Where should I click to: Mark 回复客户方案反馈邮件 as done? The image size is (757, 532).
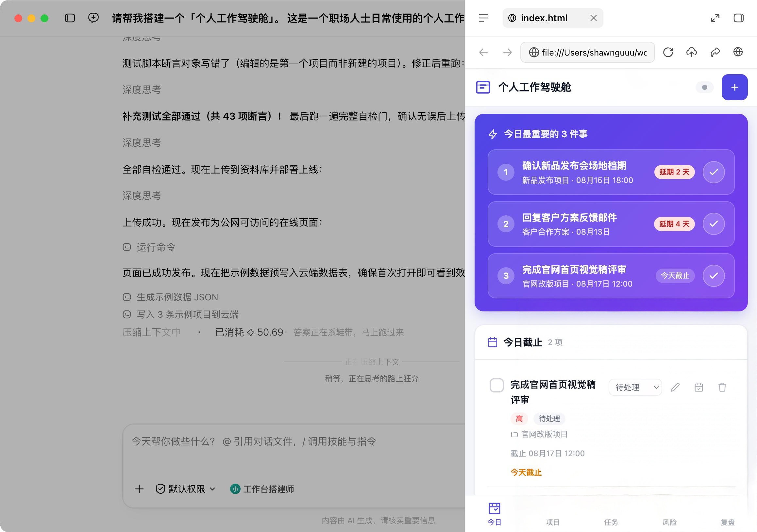tap(714, 224)
